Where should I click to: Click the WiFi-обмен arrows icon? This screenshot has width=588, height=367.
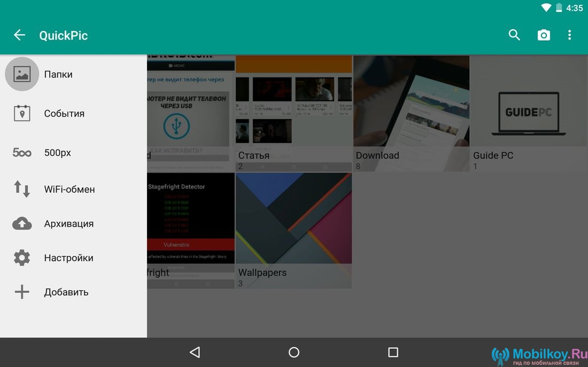point(22,189)
